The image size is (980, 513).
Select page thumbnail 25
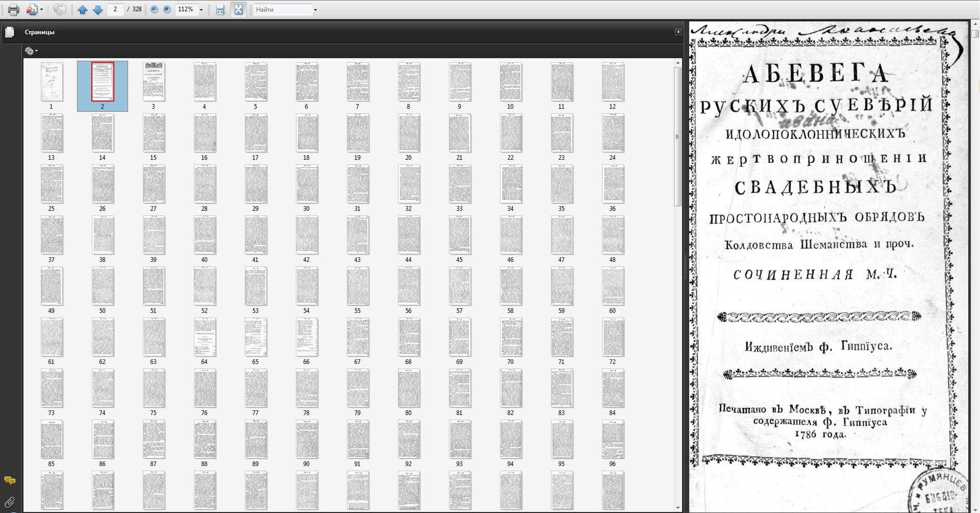coord(52,184)
